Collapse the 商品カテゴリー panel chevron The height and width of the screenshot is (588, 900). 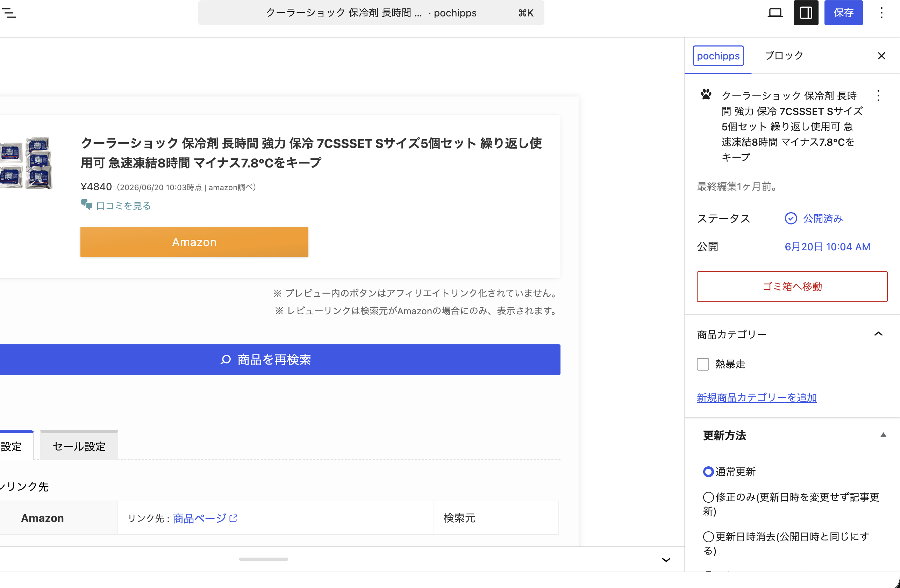click(x=878, y=334)
